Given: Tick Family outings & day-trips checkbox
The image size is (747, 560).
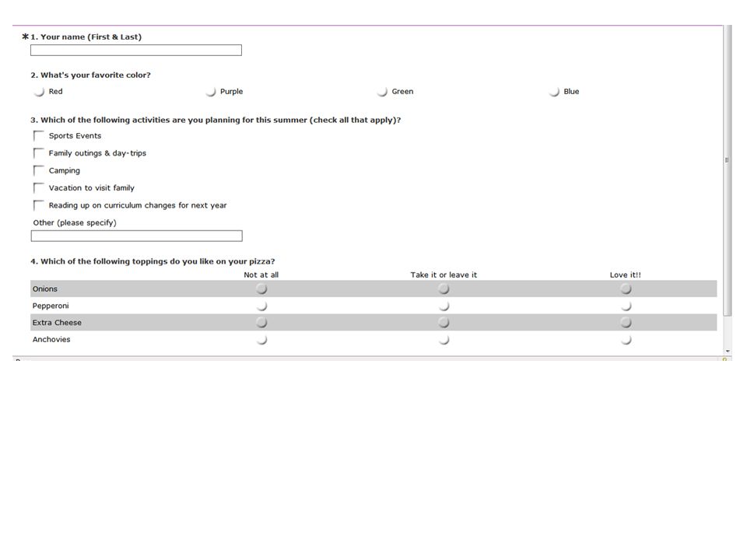Looking at the screenshot, I should coord(39,153).
